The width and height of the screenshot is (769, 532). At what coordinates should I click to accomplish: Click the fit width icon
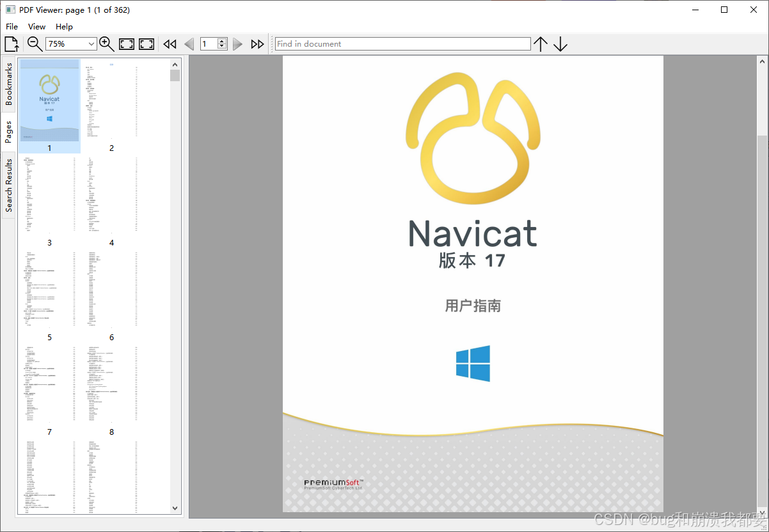click(x=127, y=44)
